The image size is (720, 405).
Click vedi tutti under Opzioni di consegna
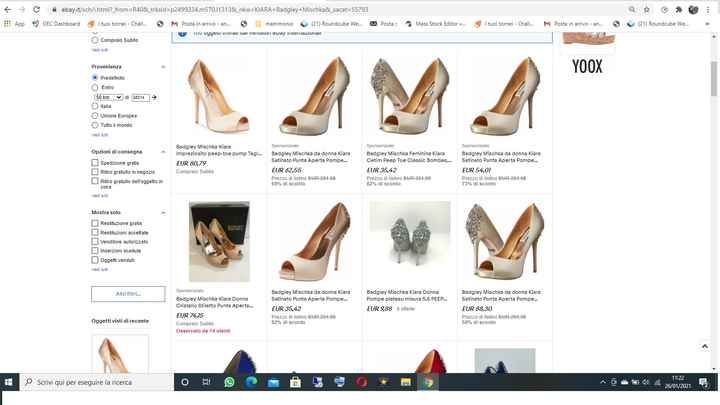pyautogui.click(x=100, y=196)
